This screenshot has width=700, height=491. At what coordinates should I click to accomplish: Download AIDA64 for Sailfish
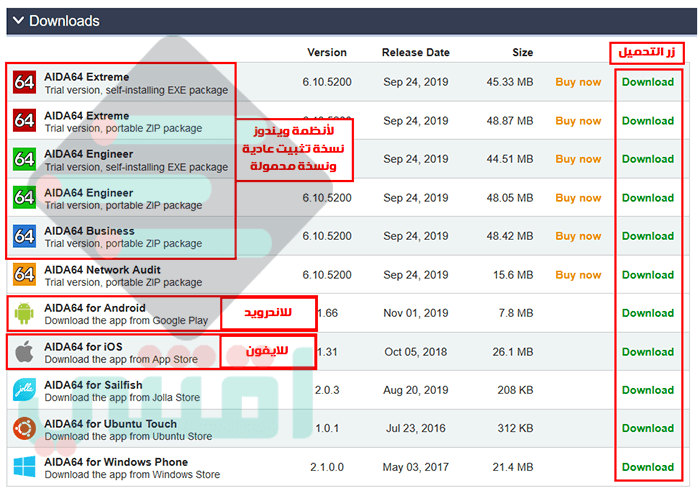(648, 390)
